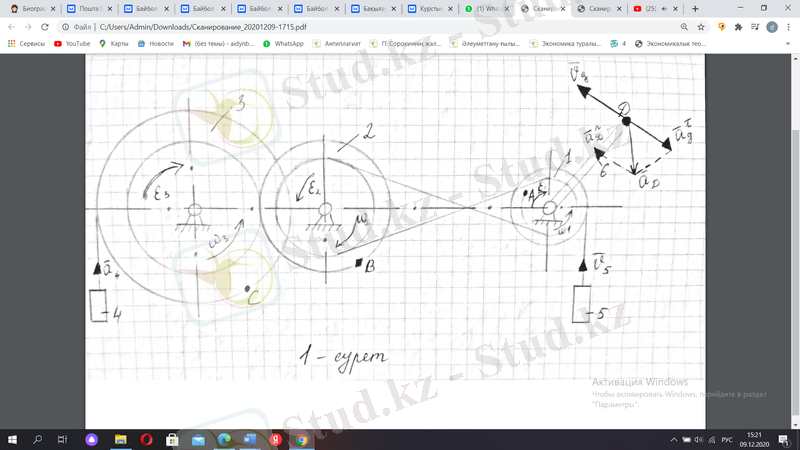Click the scrollbar down arrow

click(x=795, y=424)
